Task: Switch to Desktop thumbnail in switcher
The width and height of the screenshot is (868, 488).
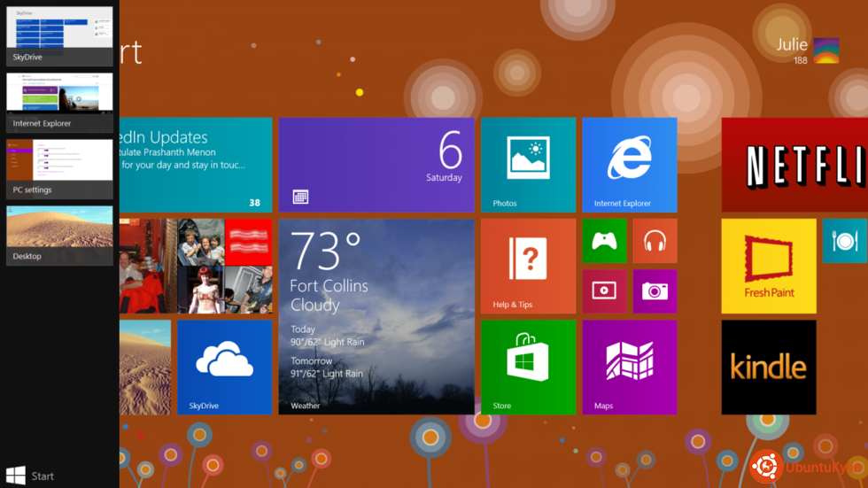Action: [59, 234]
